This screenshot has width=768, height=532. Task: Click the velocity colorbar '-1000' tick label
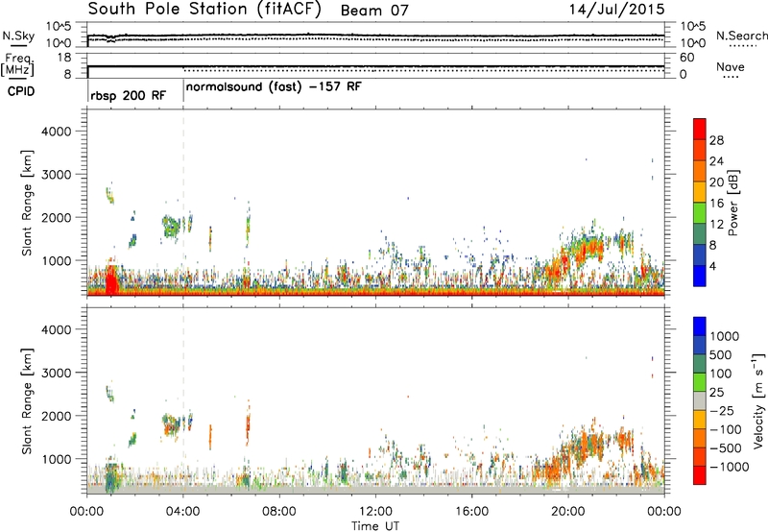tap(729, 467)
